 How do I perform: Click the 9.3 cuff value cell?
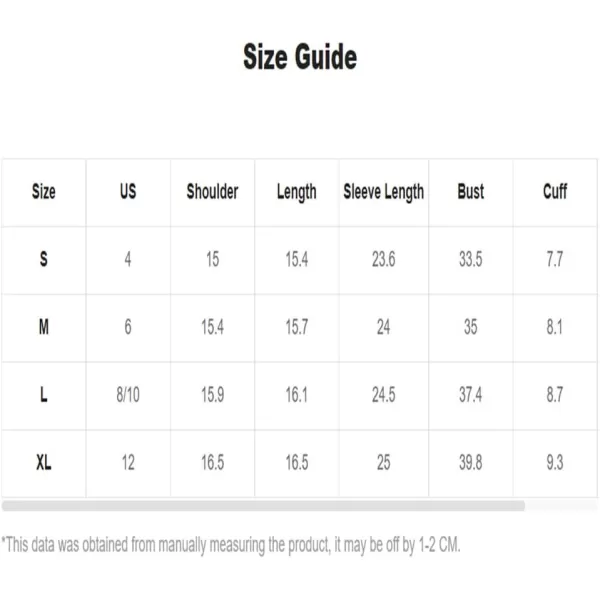click(x=555, y=462)
